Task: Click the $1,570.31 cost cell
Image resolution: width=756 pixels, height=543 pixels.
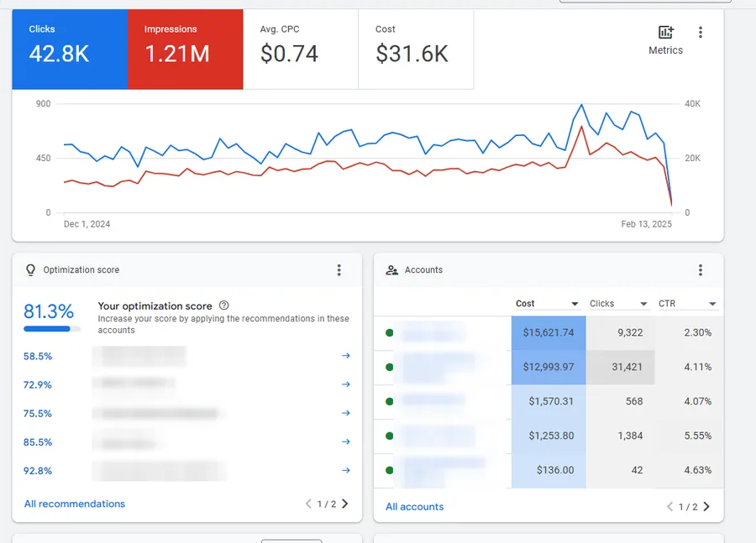Action: coord(549,401)
